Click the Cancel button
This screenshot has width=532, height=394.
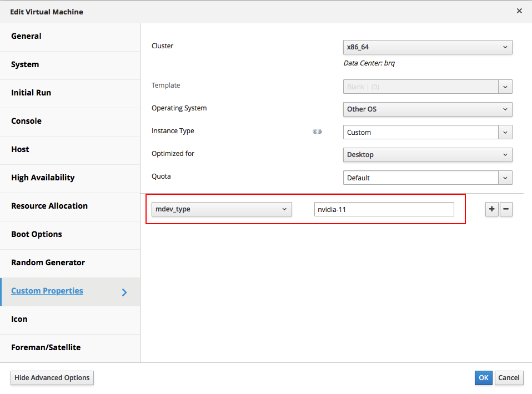[509, 378]
